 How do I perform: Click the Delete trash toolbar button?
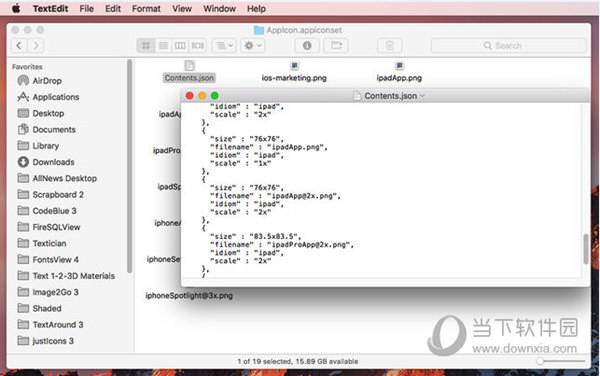tap(390, 46)
